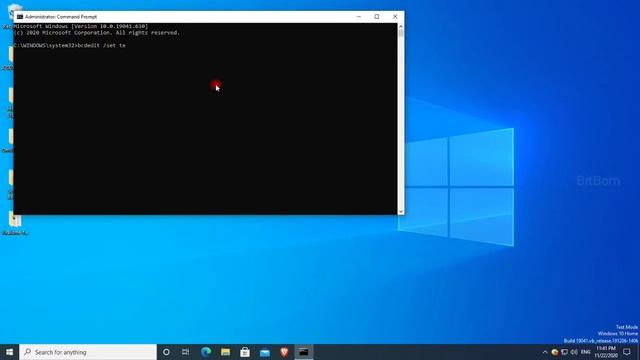This screenshot has height=360, width=640.
Task: Maximize the Command Prompt window
Action: [377, 17]
